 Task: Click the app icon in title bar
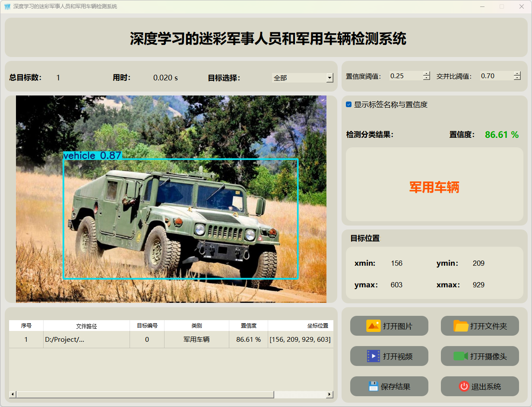7,6
